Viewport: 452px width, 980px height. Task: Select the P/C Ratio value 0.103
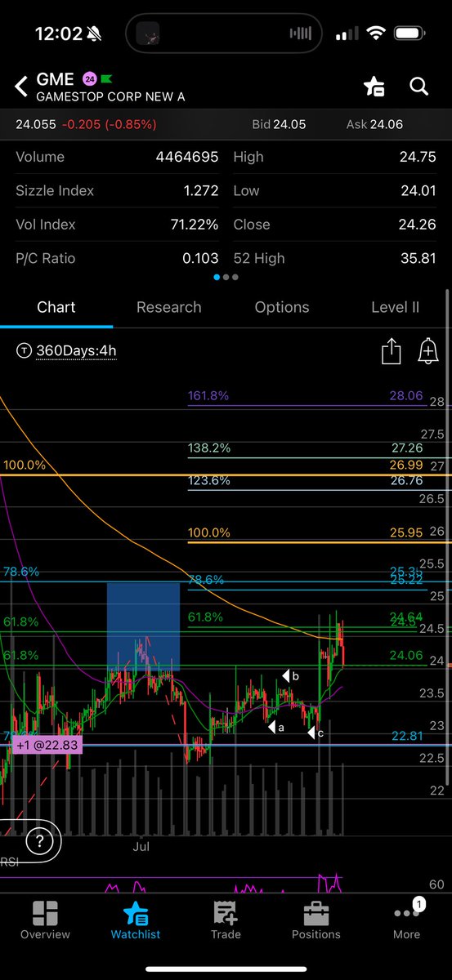coord(200,258)
